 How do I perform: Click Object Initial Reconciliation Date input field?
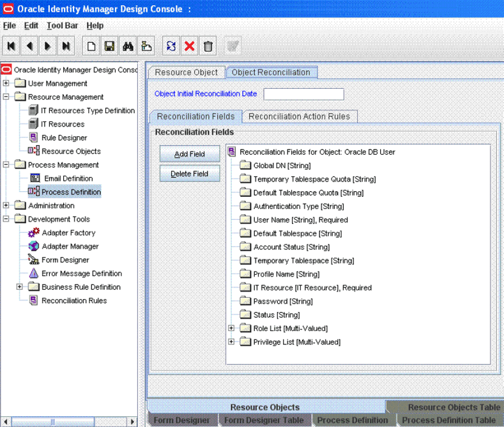pyautogui.click(x=304, y=94)
